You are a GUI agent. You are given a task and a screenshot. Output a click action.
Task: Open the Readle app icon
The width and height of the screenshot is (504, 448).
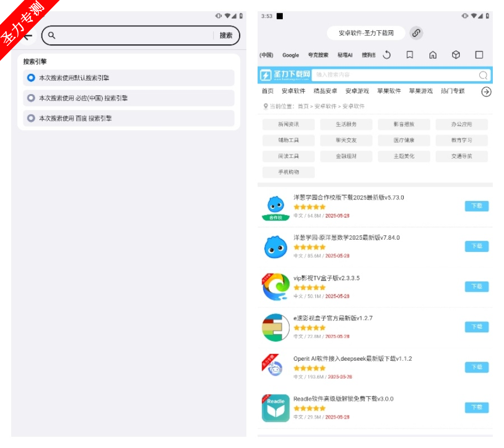point(276,408)
